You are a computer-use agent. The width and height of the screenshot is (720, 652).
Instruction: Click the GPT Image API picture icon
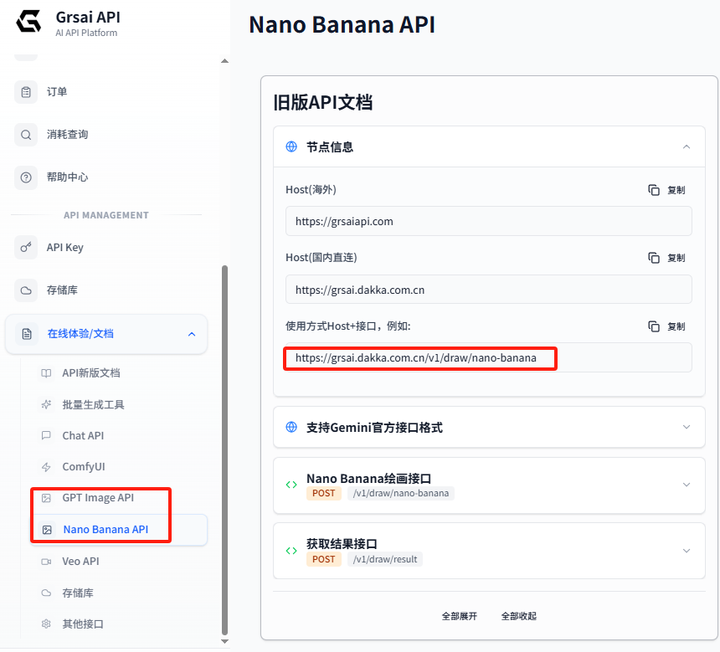click(x=46, y=498)
